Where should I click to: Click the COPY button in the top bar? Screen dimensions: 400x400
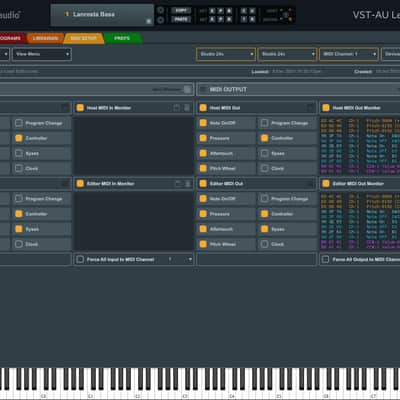pos(181,10)
